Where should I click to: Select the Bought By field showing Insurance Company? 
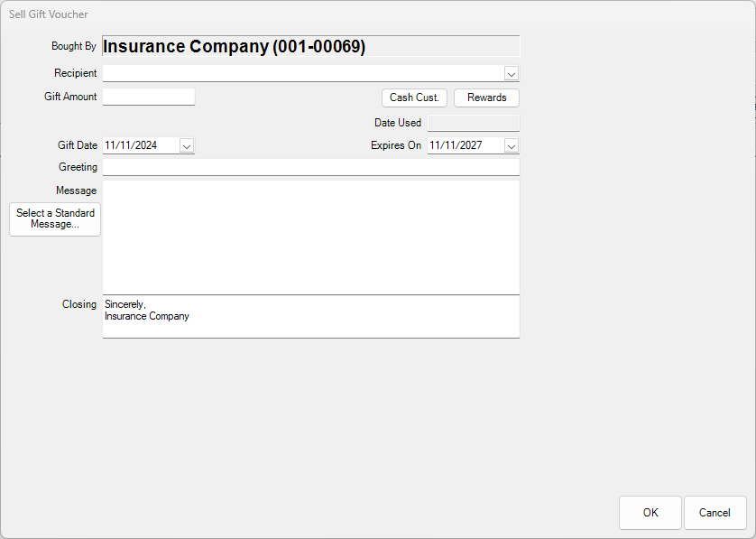coord(310,46)
